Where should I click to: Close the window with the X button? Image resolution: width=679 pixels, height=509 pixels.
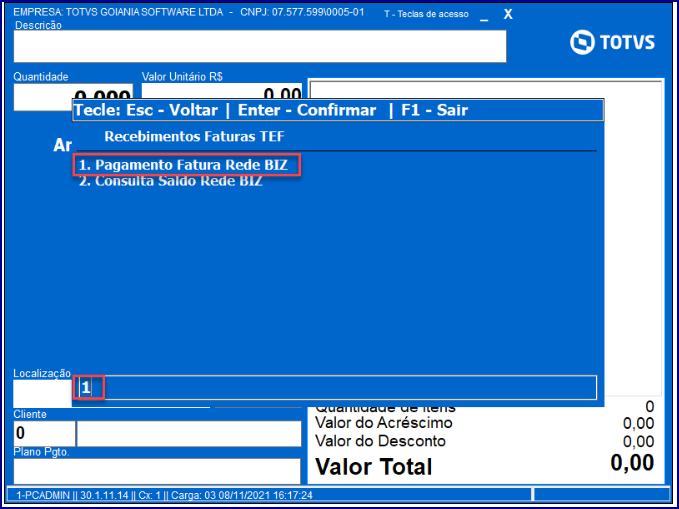click(x=508, y=14)
